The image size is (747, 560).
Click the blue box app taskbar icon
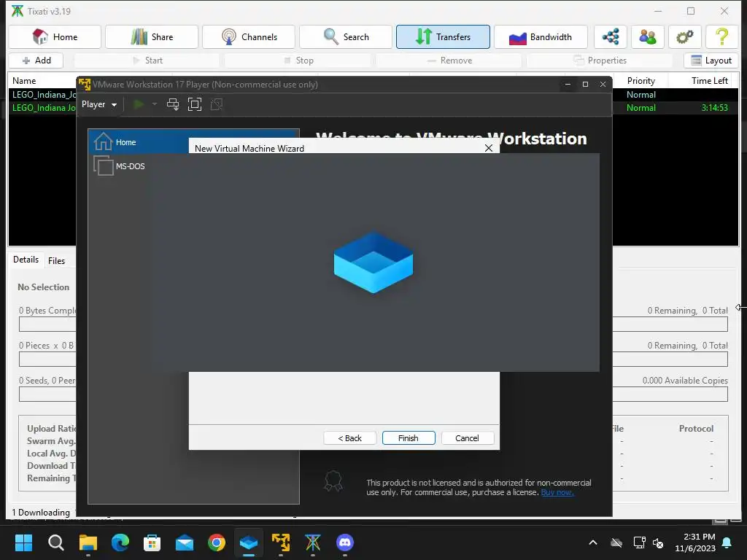249,542
